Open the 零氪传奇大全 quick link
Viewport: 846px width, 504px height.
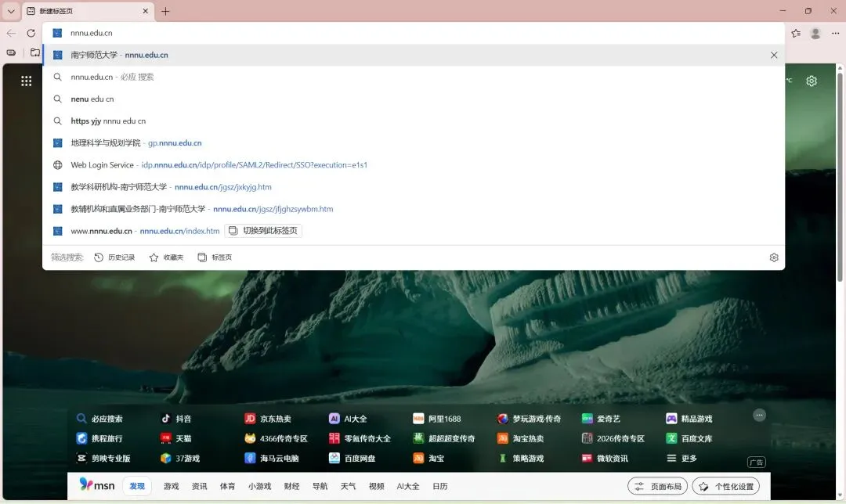360,439
